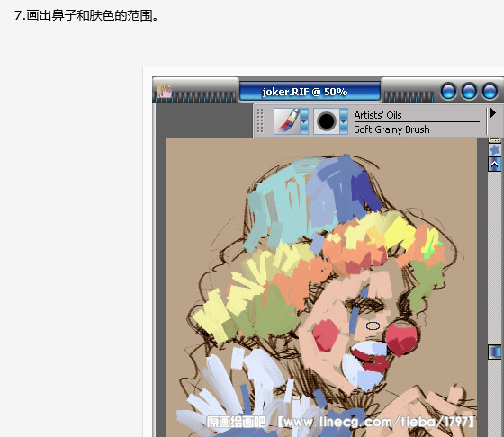Click the blue star icon above the scrollbar
This screenshot has height=437, width=504.
(x=495, y=150)
